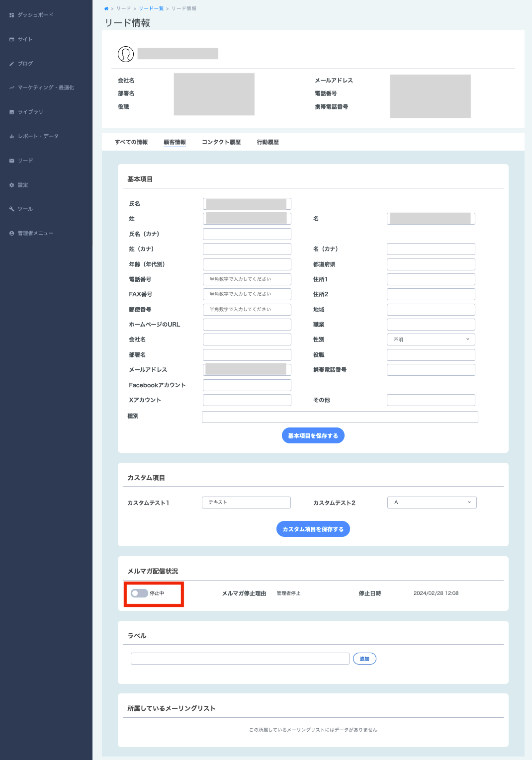
Task: Click the 管理者メニュー user icon
Action: pyautogui.click(x=11, y=233)
